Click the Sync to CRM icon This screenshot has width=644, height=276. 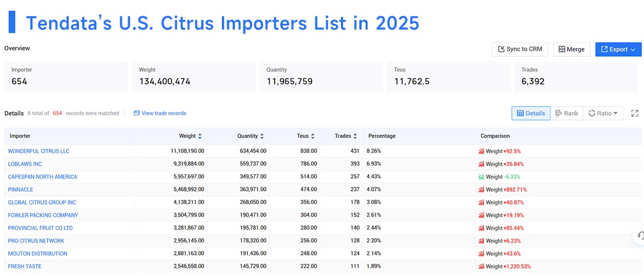pyautogui.click(x=501, y=49)
